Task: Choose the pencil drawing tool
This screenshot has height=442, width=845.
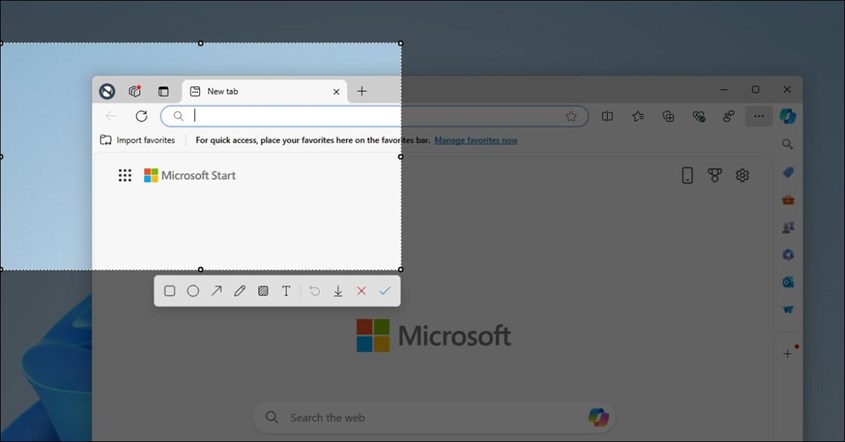Action: click(240, 291)
